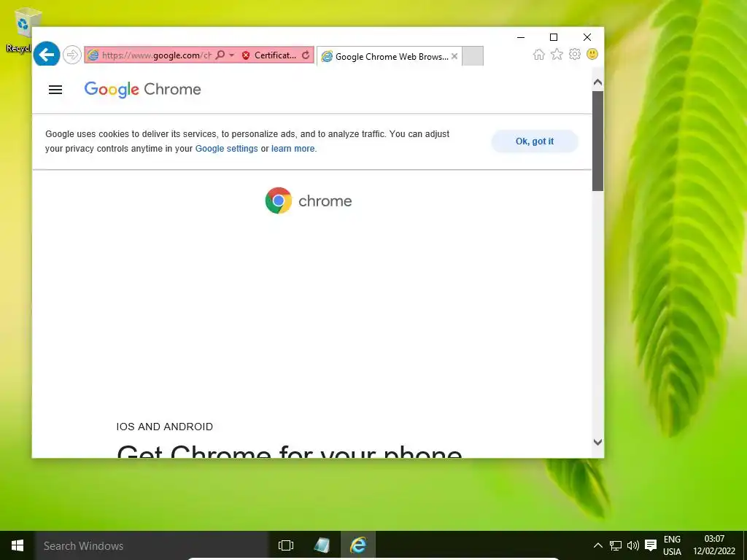Open Task View on the taskbar
747x560 pixels.
coord(286,545)
